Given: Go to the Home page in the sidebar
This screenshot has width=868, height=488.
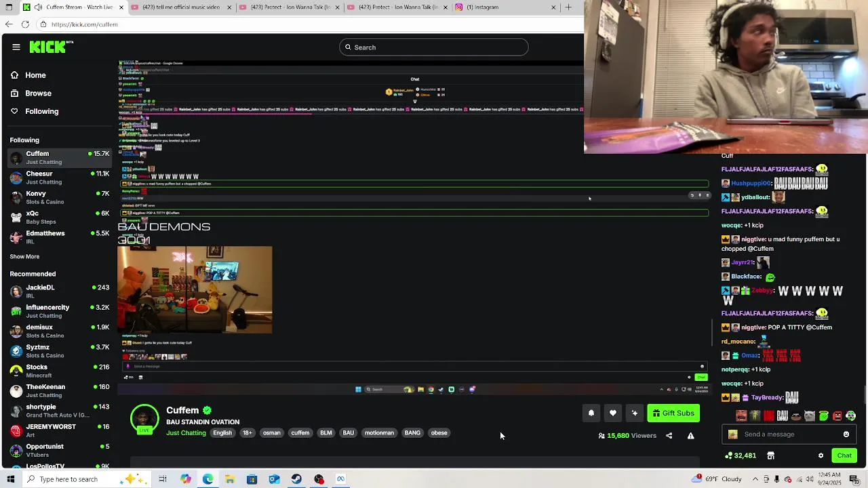Looking at the screenshot, I should tap(35, 75).
